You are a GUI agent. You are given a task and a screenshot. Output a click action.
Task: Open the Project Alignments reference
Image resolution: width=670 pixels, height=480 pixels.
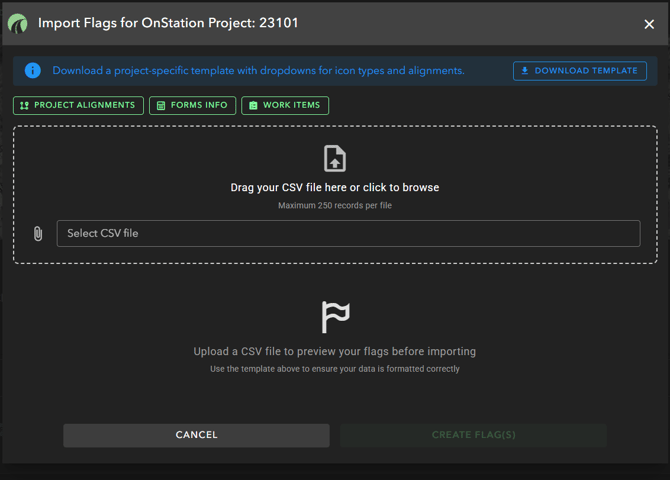point(78,105)
